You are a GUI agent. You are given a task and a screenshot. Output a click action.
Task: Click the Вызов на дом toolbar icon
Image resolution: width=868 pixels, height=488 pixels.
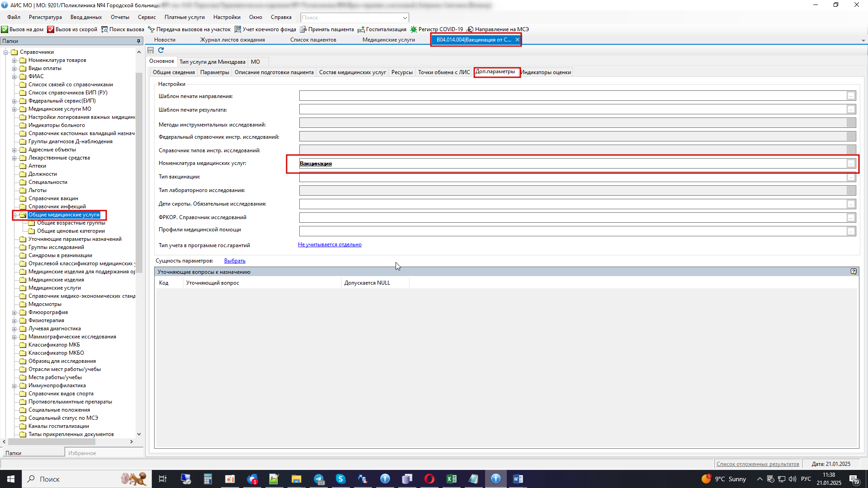click(5, 29)
